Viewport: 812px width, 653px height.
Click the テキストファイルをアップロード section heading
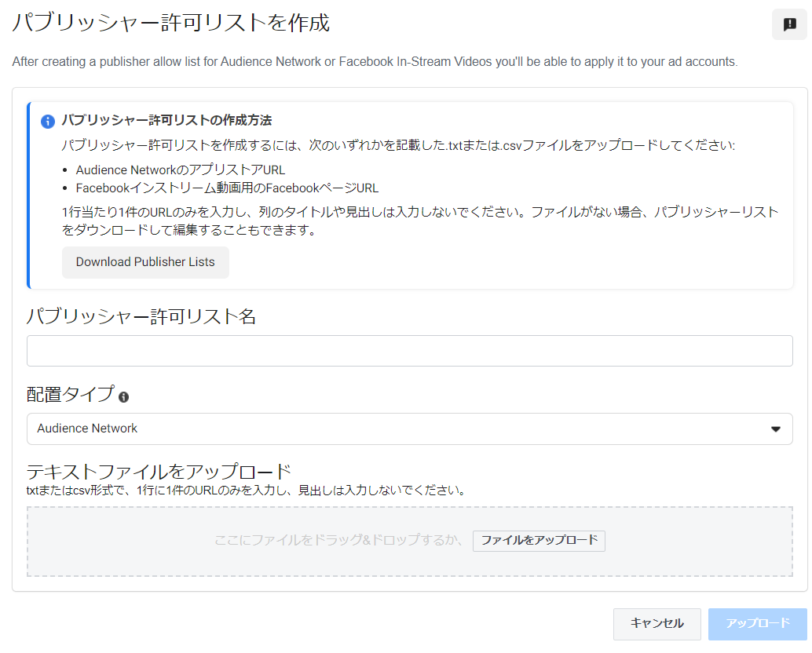coord(159,472)
